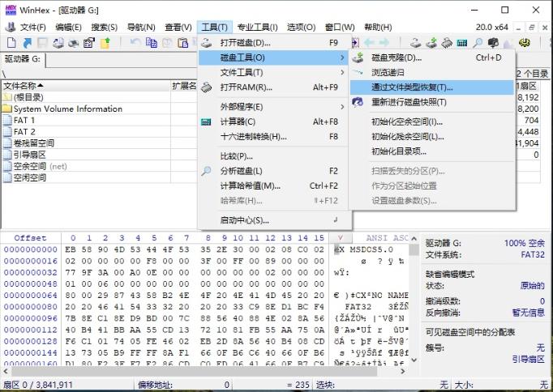
Task: Open the File (文件) menu
Action: pos(32,27)
